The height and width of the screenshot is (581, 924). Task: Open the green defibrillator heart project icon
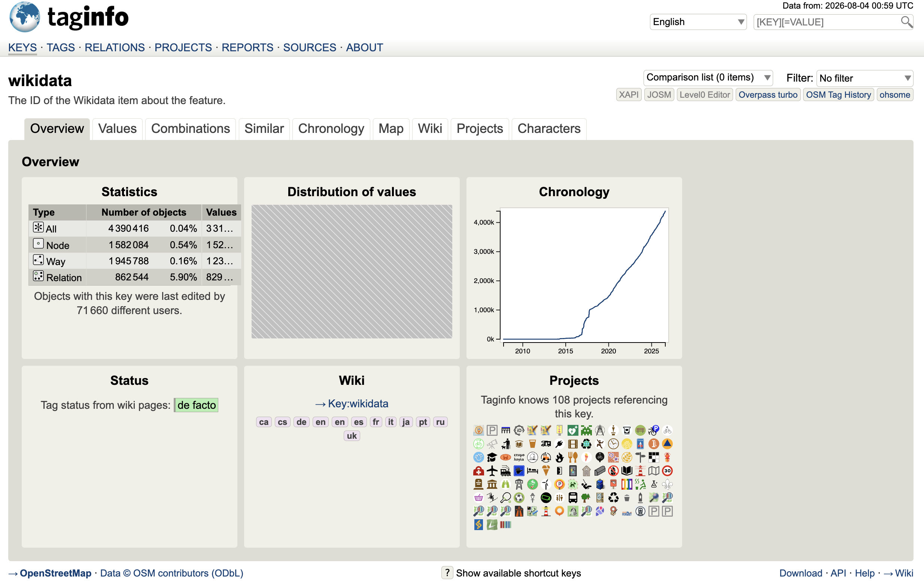572,430
